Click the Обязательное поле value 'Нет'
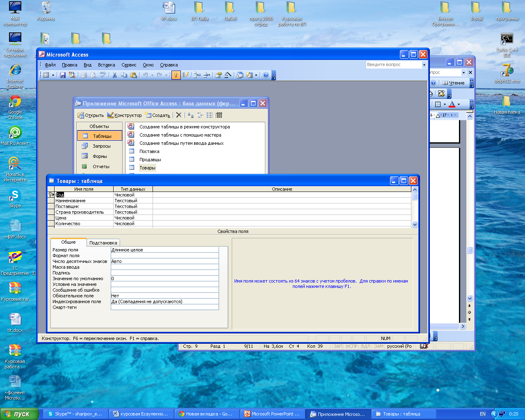Viewport: 525px width, 420px height. [x=164, y=296]
